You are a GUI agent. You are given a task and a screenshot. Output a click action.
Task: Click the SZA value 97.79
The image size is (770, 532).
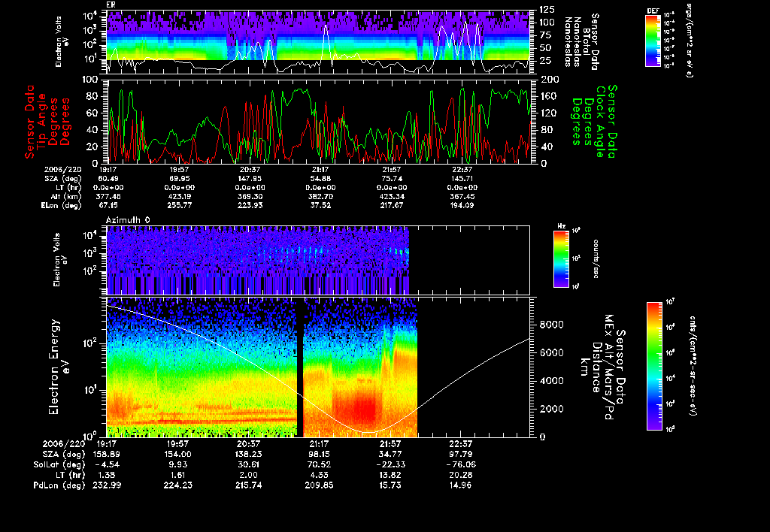(461, 455)
